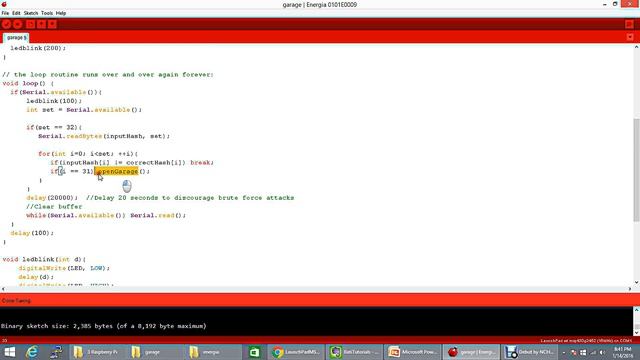
Task: Click the Save sketch toolbar button
Action: 52,24
